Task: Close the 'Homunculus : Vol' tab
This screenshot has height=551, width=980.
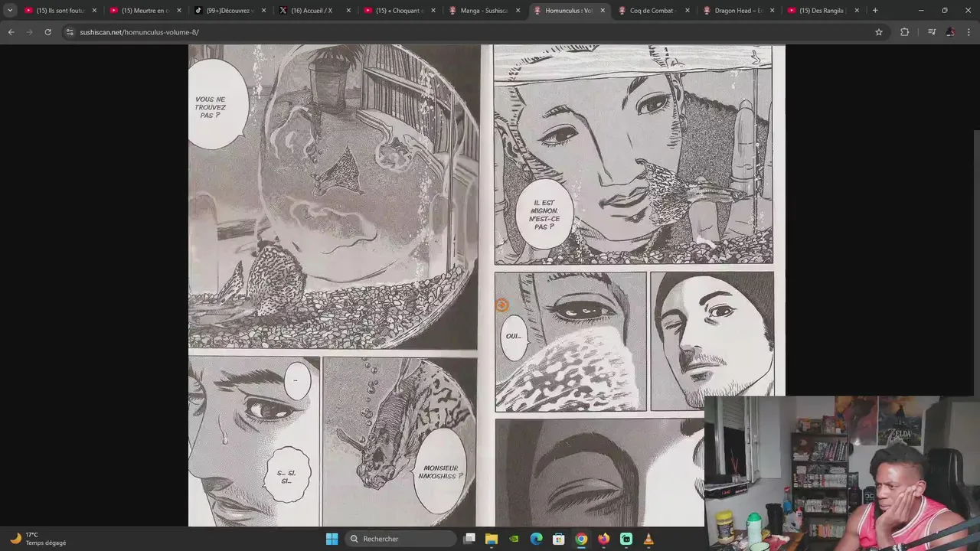Action: click(x=603, y=11)
